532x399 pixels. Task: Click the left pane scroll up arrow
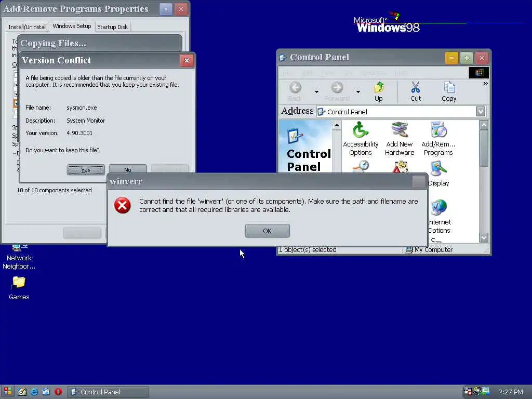click(337, 126)
